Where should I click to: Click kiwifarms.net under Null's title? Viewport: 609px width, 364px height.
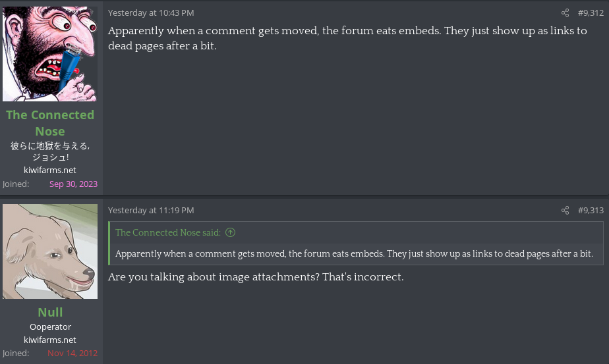click(50, 340)
